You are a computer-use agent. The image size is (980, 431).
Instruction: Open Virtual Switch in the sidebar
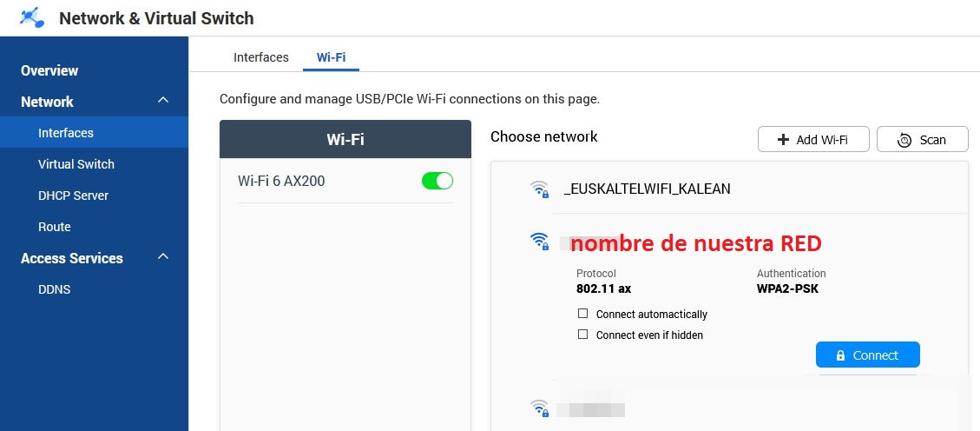pos(76,164)
